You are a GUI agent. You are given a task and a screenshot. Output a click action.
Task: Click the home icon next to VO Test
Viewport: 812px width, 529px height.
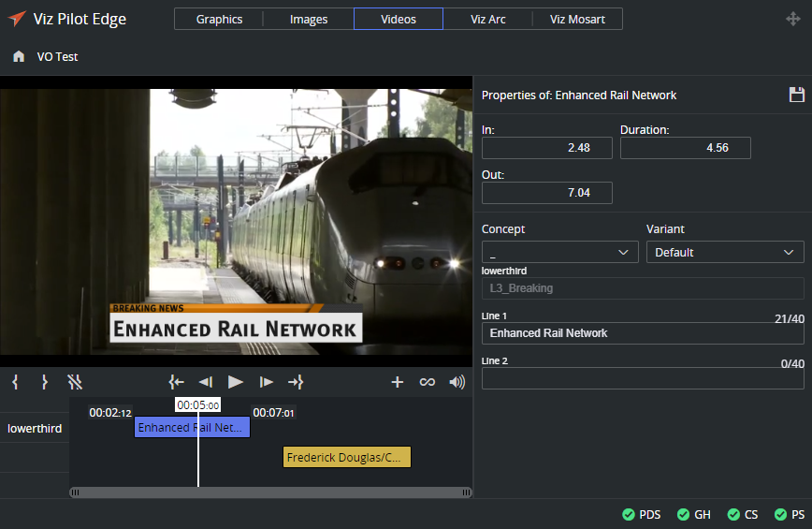(x=19, y=57)
